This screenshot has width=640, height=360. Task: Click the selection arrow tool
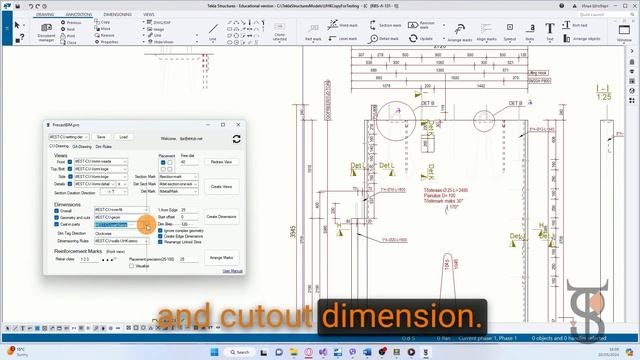(17, 25)
